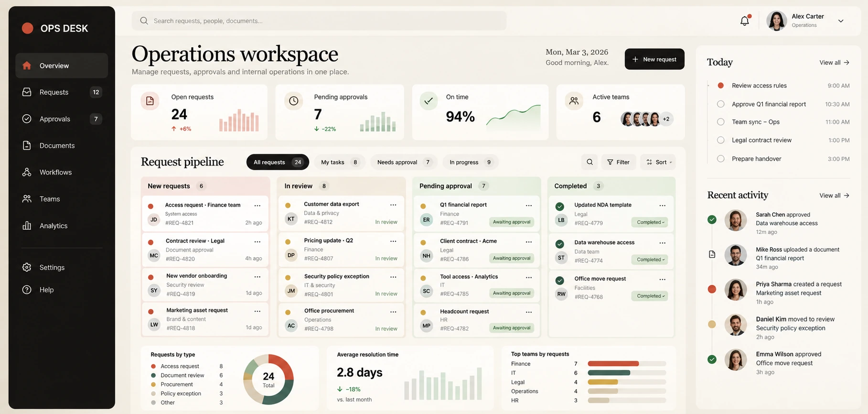The height and width of the screenshot is (414, 868).
Task: Click the New request button
Action: click(x=654, y=59)
